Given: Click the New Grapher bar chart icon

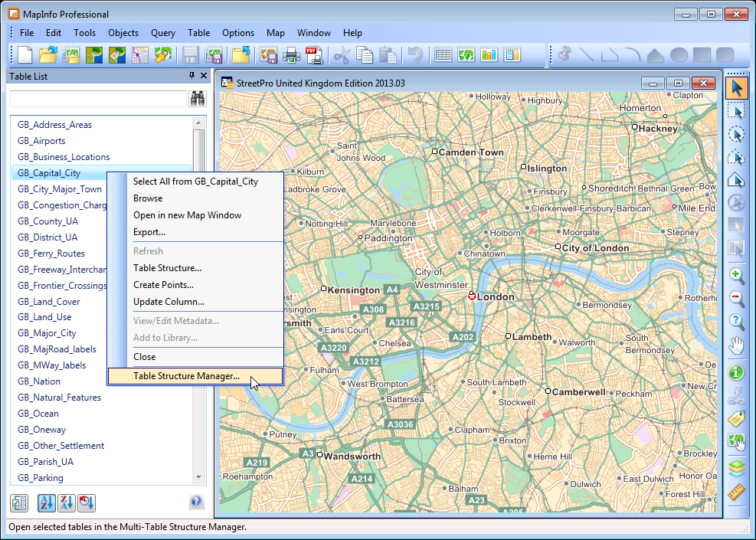Looking at the screenshot, I should pos(489,55).
